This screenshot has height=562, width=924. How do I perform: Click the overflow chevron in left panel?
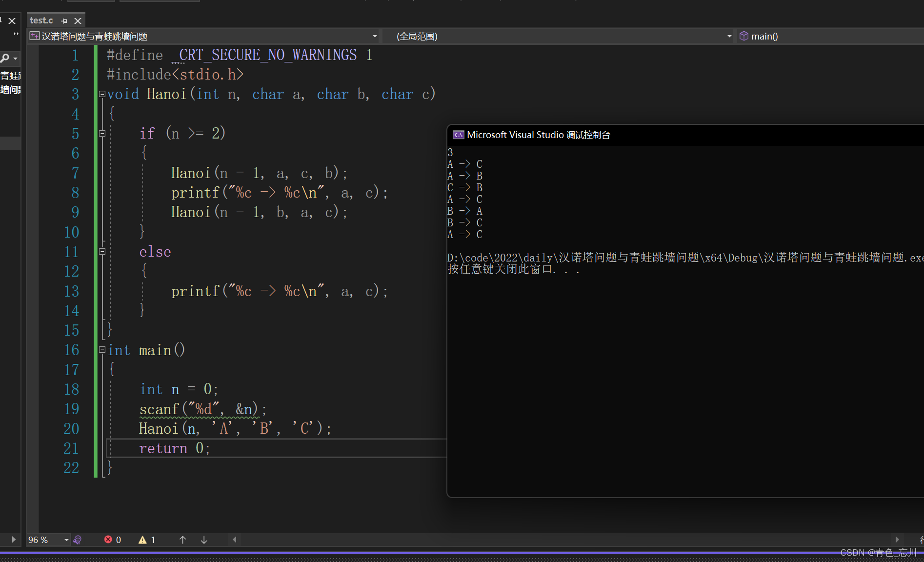[x=16, y=34]
